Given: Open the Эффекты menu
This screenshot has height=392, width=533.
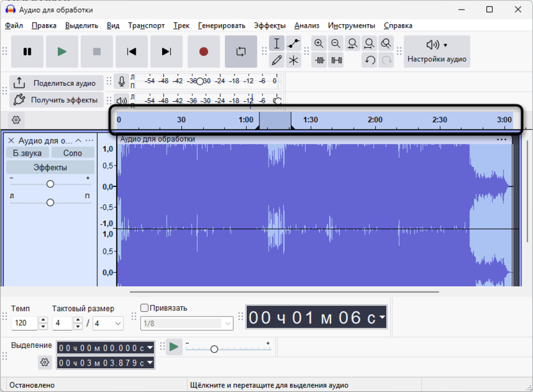Looking at the screenshot, I should (268, 25).
